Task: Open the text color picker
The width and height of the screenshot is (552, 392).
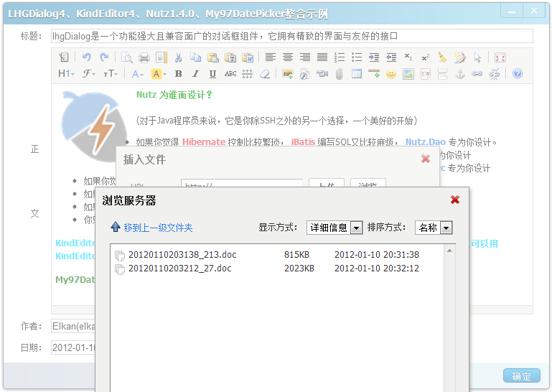Action: coord(137,74)
